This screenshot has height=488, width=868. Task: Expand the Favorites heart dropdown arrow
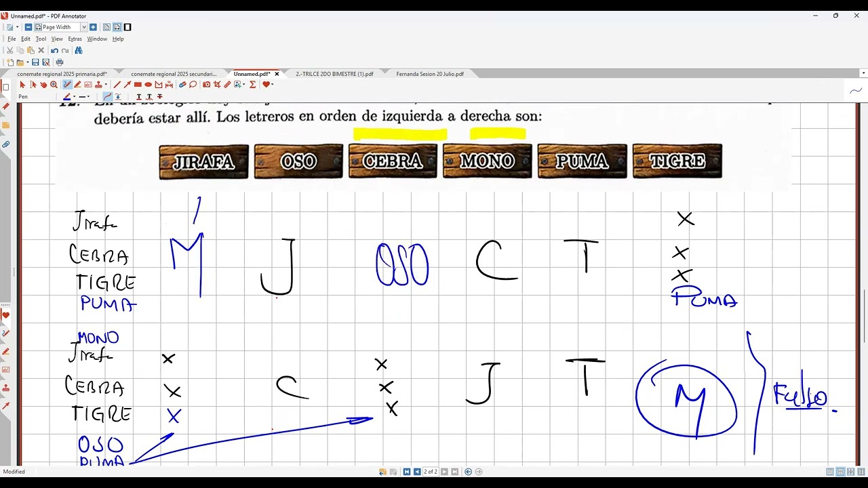pos(273,85)
